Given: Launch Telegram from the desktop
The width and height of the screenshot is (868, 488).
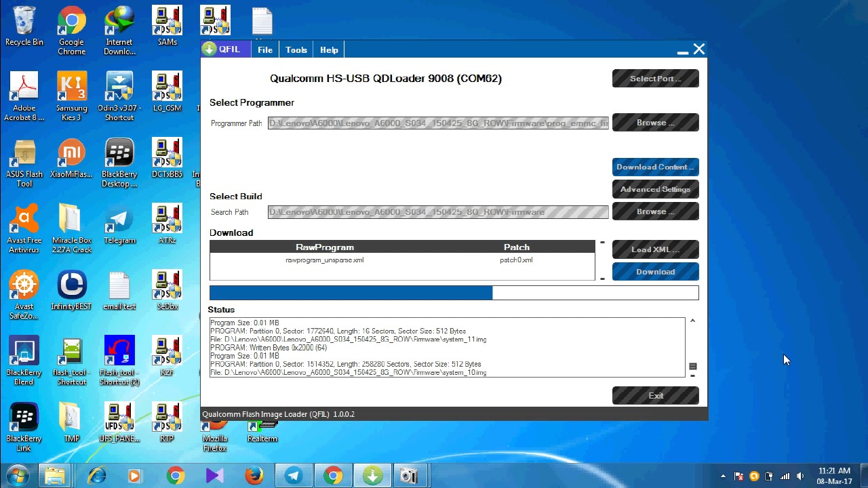Looking at the screenshot, I should pos(119,224).
